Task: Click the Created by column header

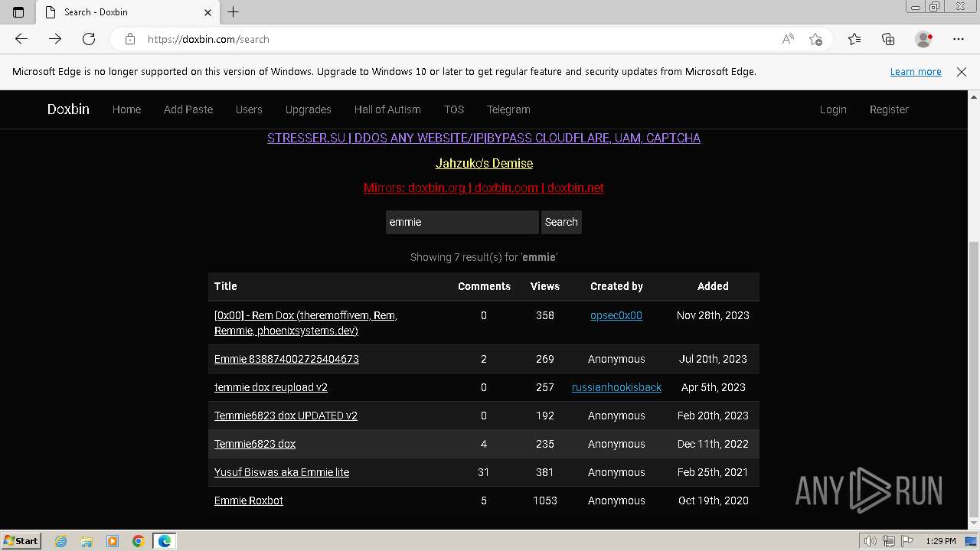Action: tap(616, 286)
